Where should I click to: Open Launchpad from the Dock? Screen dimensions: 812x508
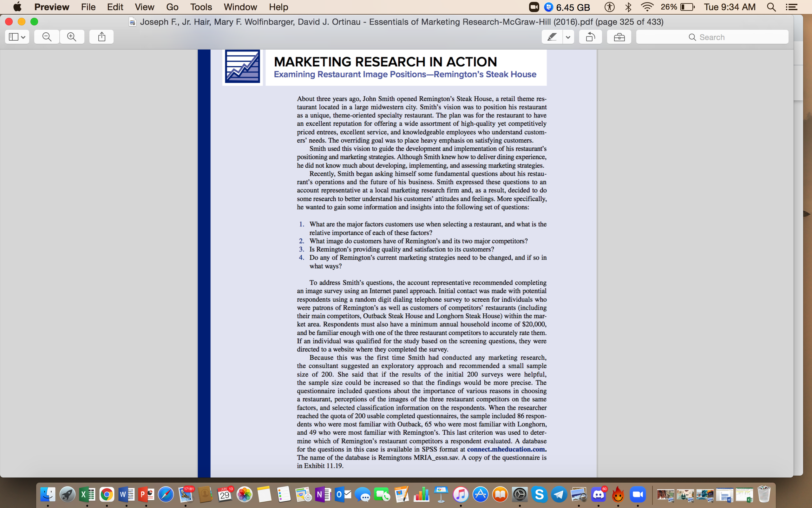click(68, 495)
